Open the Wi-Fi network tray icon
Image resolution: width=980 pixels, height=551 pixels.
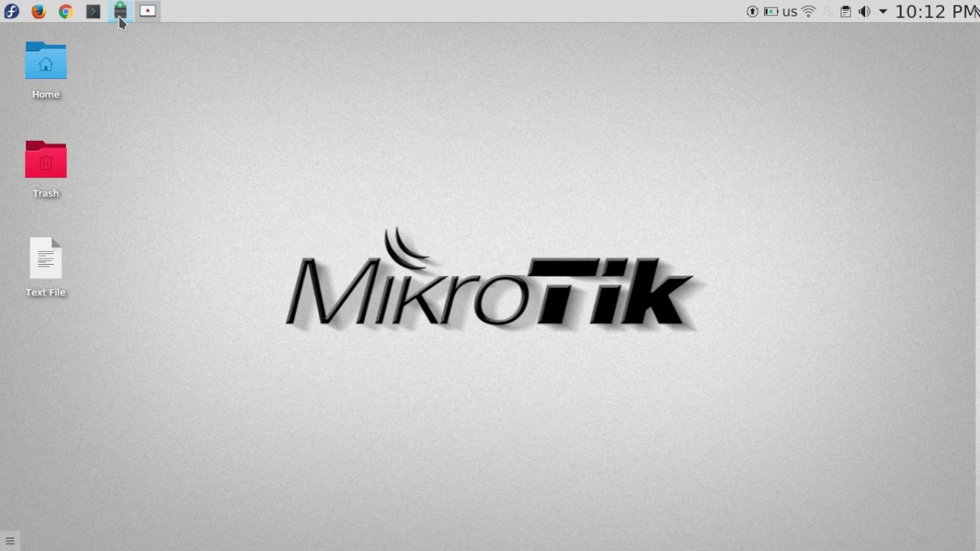pyautogui.click(x=808, y=11)
